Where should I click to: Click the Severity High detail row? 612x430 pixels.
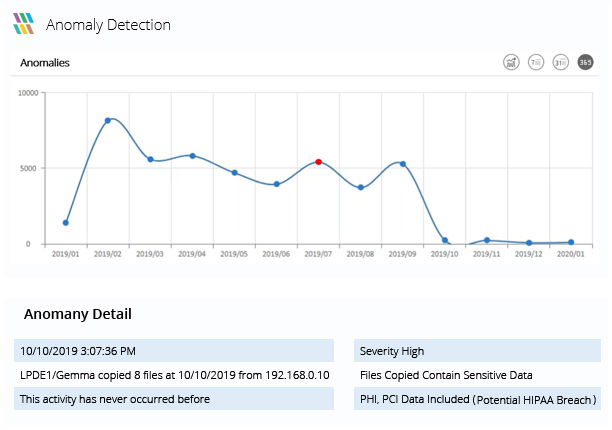[x=477, y=351]
